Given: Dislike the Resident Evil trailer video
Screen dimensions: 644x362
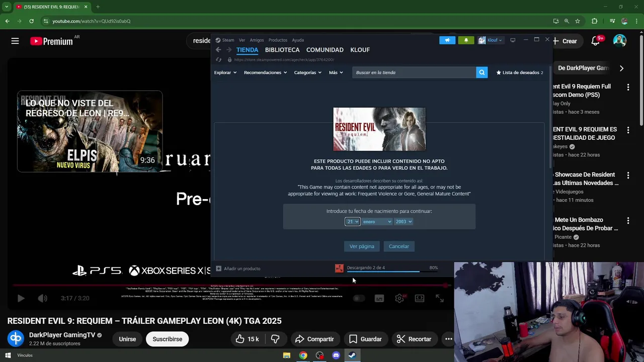Looking at the screenshot, I should click(x=275, y=339).
